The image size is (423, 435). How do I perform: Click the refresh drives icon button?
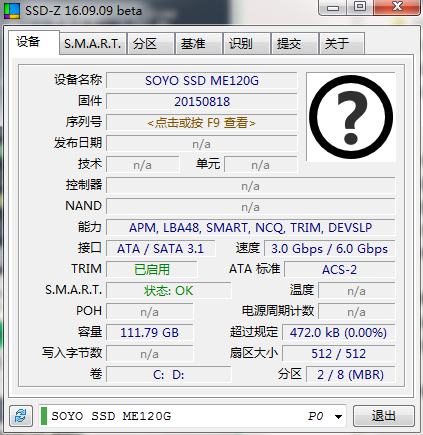point(21,416)
